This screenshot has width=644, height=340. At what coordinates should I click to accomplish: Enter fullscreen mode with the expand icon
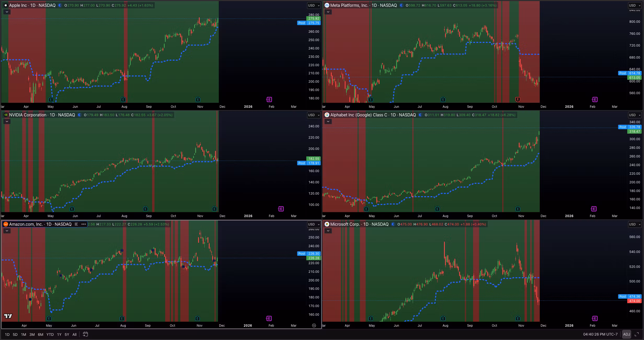point(637,334)
